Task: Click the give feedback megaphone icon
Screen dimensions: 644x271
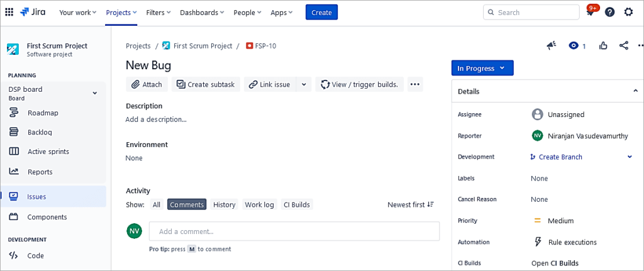Action: [x=552, y=46]
